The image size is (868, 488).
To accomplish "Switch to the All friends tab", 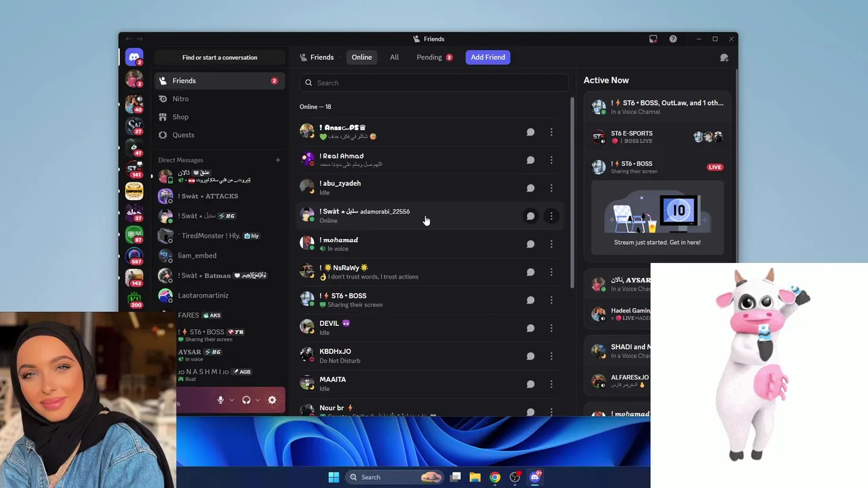I will coord(394,57).
